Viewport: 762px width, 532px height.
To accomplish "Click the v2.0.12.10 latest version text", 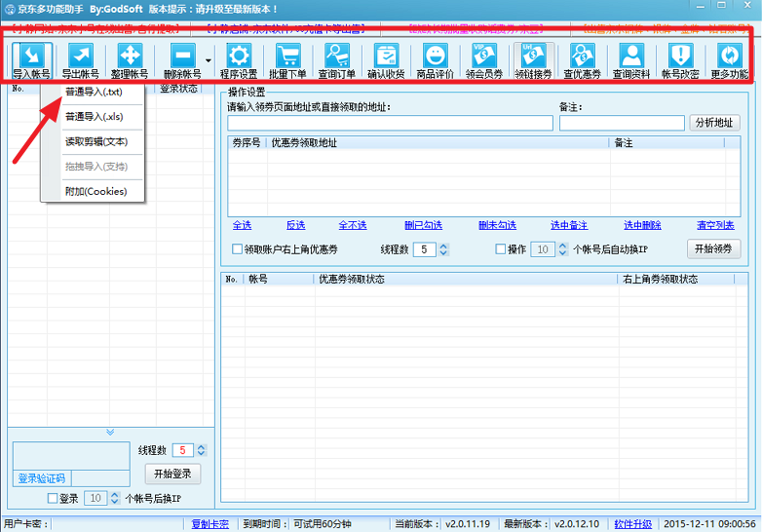I will (577, 524).
